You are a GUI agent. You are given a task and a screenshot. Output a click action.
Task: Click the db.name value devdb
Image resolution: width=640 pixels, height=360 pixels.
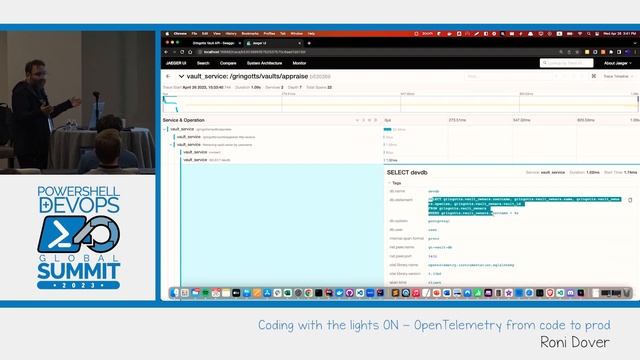(x=433, y=191)
